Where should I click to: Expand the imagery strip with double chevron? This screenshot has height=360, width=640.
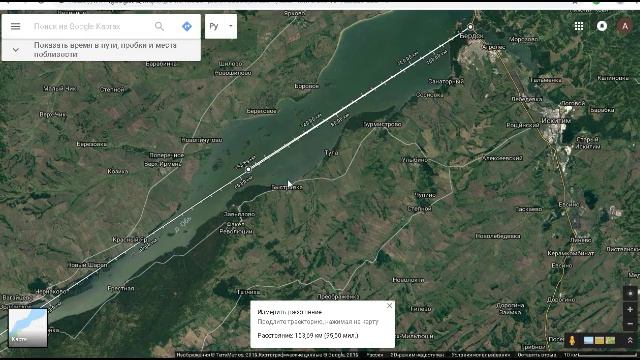pyautogui.click(x=630, y=340)
